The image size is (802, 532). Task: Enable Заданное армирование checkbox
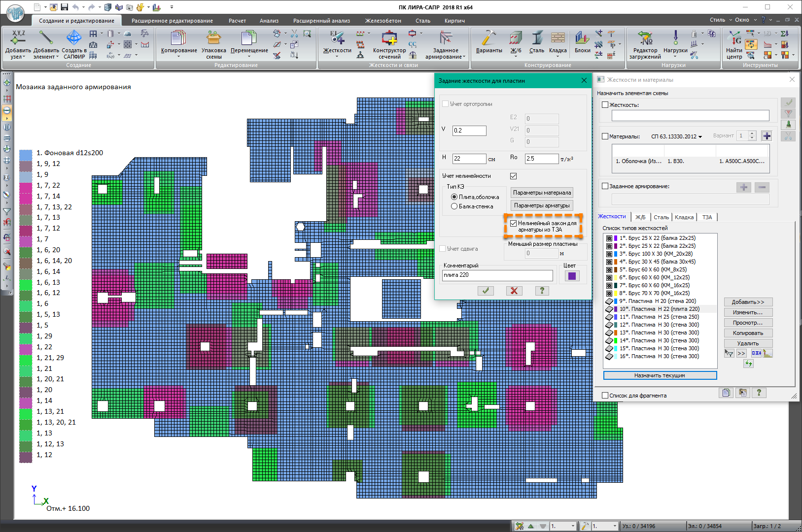[x=605, y=186]
